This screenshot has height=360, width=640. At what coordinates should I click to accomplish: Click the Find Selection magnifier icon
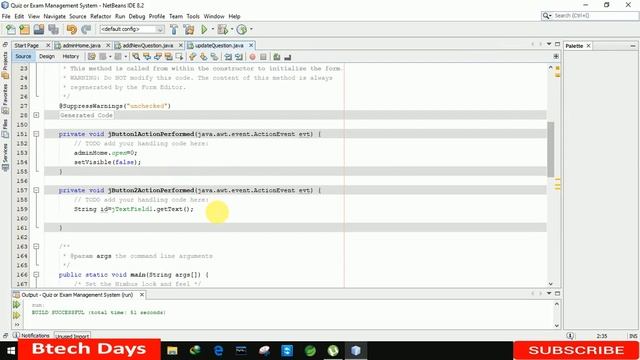(136, 57)
